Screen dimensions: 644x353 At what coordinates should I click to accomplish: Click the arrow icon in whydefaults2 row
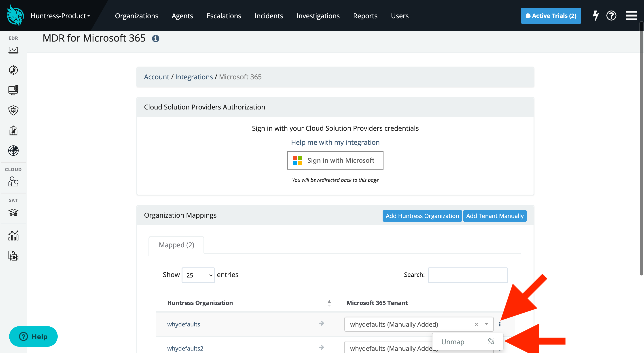coord(322,347)
